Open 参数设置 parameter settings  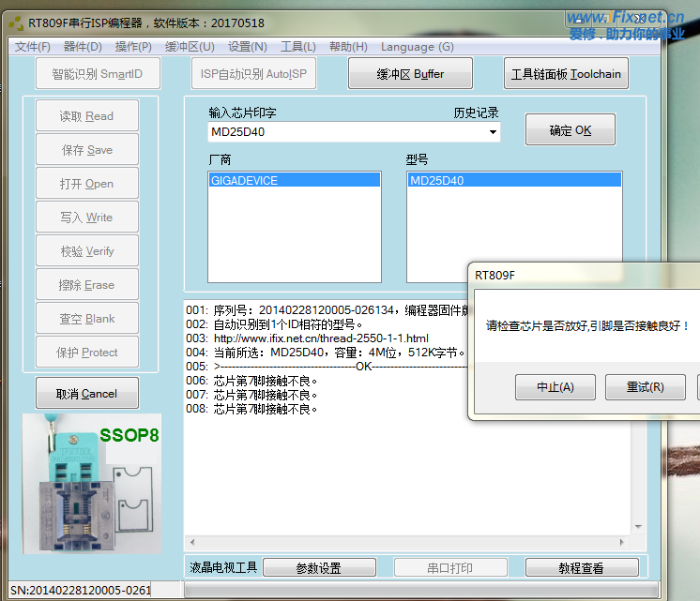(318, 568)
